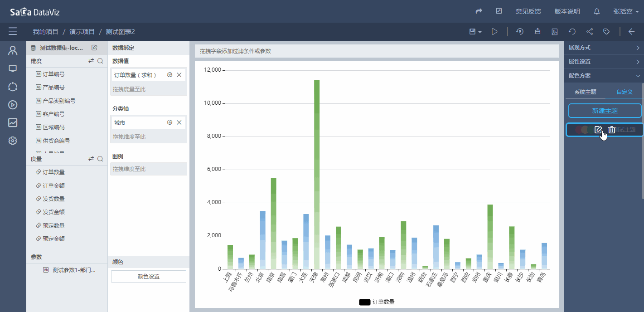Click the swap icon beside 维度
This screenshot has width=644, height=312.
point(91,61)
